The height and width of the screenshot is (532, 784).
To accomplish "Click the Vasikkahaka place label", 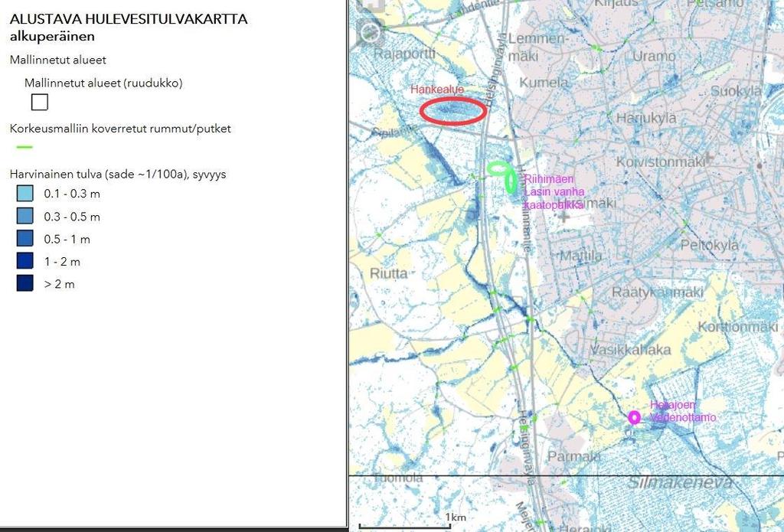I will click(631, 350).
